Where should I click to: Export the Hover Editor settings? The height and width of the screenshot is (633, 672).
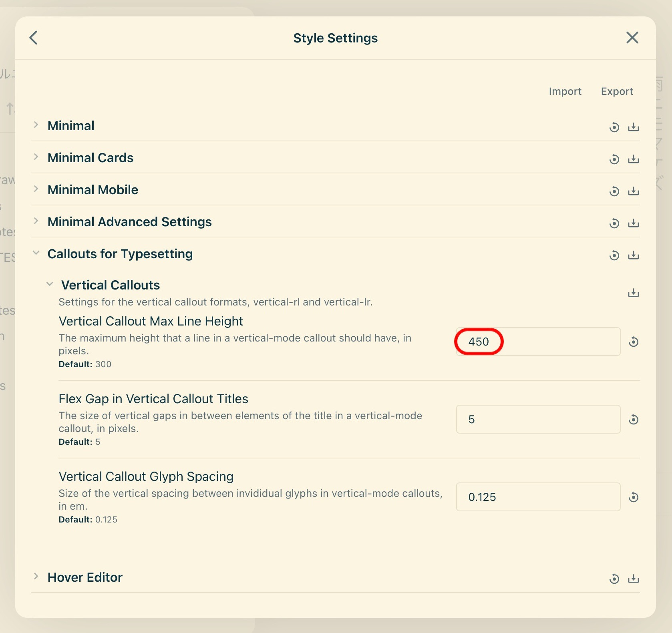click(x=634, y=578)
